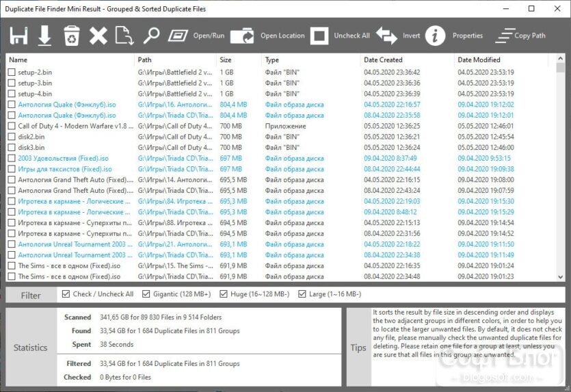Click the magnifying glass search icon

pyautogui.click(x=151, y=36)
